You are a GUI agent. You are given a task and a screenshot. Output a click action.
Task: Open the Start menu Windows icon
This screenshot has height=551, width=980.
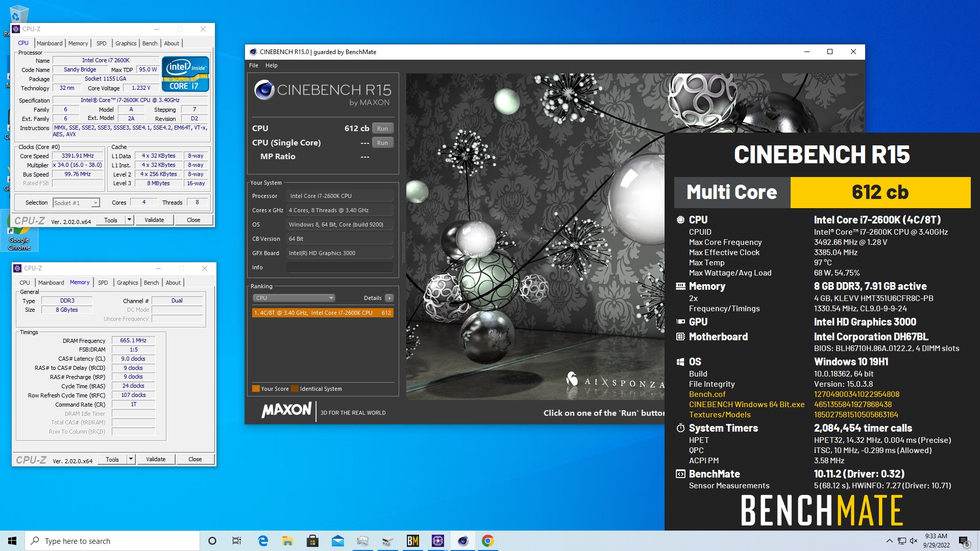(x=12, y=541)
